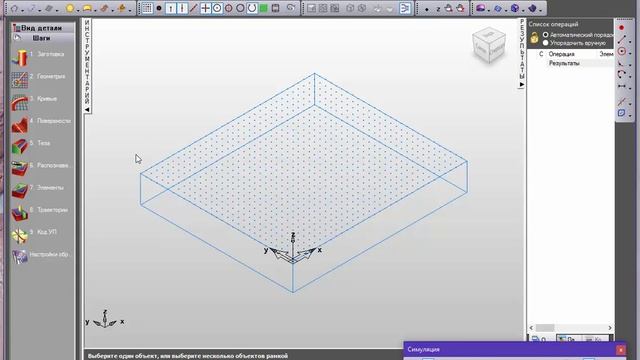Screen dimensions: 640x360
Task: Click the view orientation cube
Action: click(x=489, y=45)
